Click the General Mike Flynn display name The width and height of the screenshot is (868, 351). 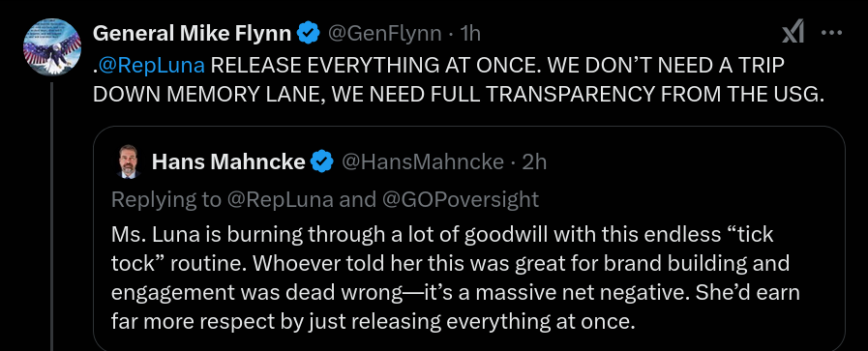click(x=193, y=34)
